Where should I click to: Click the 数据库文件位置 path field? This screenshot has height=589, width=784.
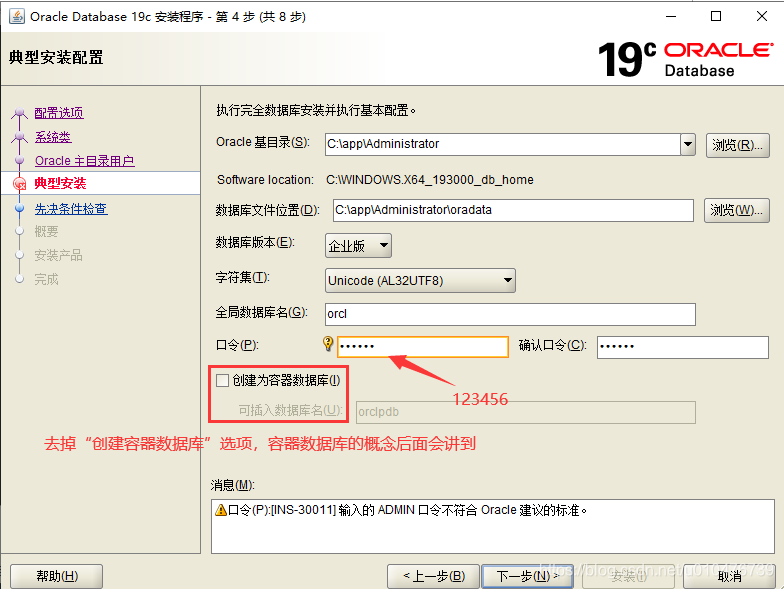coord(514,210)
